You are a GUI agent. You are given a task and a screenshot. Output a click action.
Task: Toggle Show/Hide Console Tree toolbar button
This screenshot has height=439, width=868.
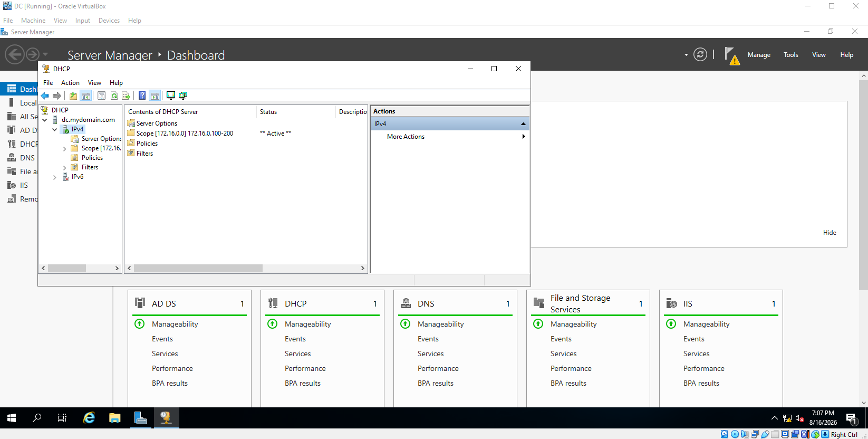[x=85, y=96]
